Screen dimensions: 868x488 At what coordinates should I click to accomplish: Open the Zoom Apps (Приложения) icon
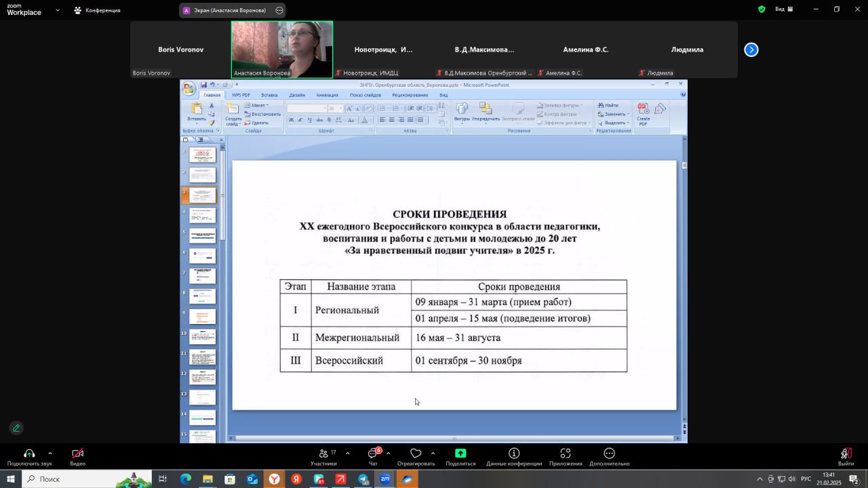pos(566,453)
